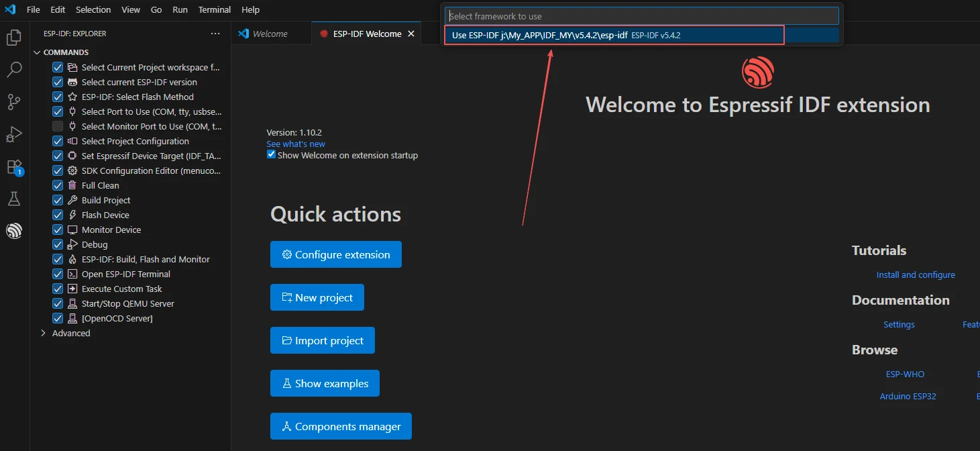Open the Search view in activity bar
The height and width of the screenshot is (451, 980).
click(14, 70)
